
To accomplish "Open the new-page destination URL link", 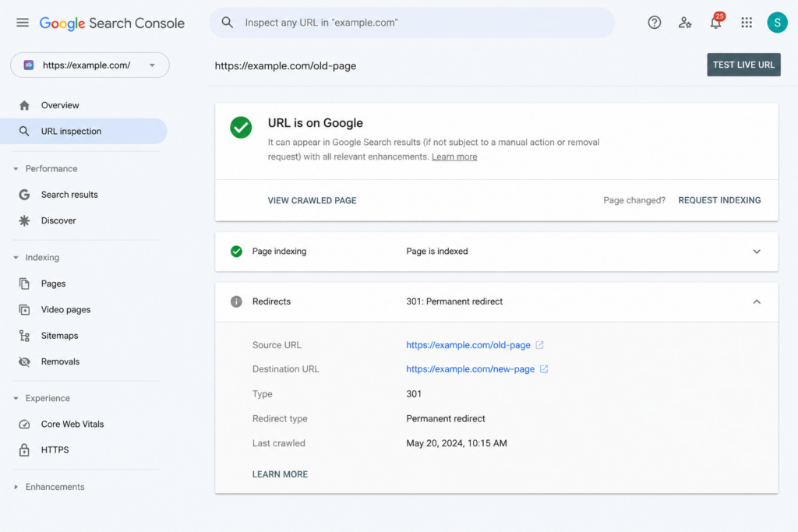I will point(470,368).
